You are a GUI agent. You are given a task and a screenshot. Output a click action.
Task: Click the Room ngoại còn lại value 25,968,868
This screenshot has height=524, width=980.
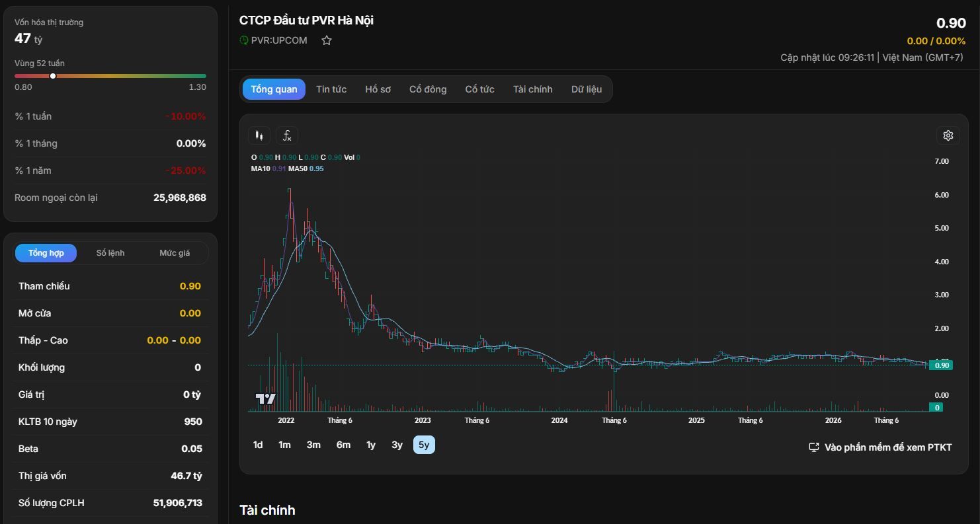pos(180,198)
